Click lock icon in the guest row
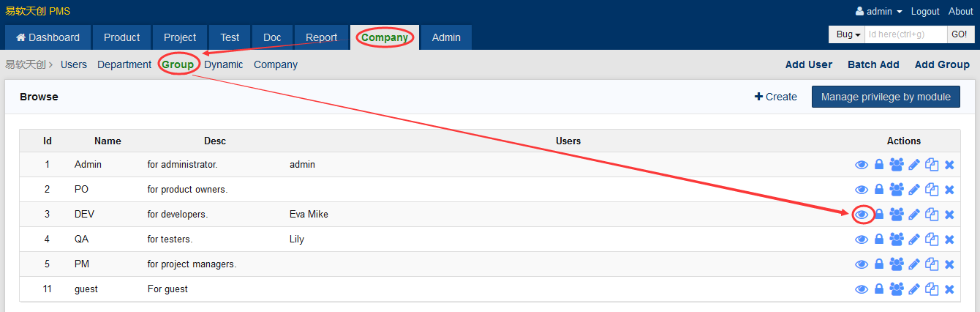 (879, 289)
